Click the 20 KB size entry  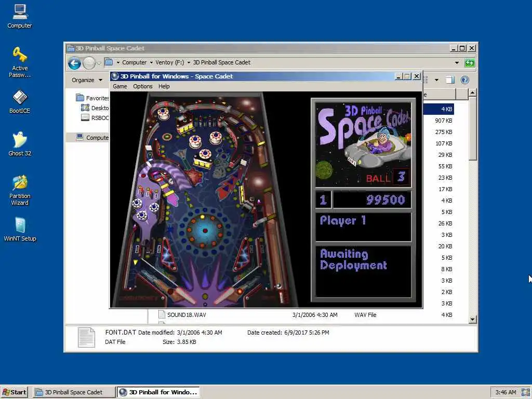pyautogui.click(x=445, y=246)
